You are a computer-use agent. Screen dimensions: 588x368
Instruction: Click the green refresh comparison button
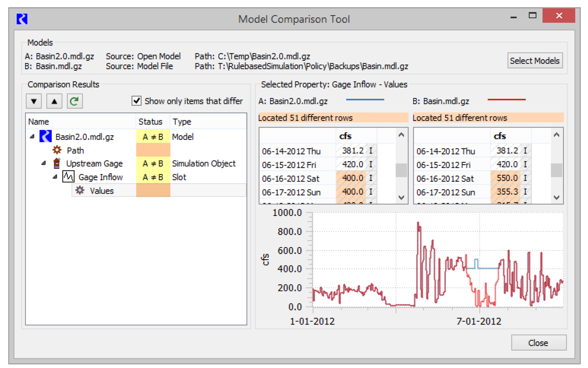pos(75,101)
